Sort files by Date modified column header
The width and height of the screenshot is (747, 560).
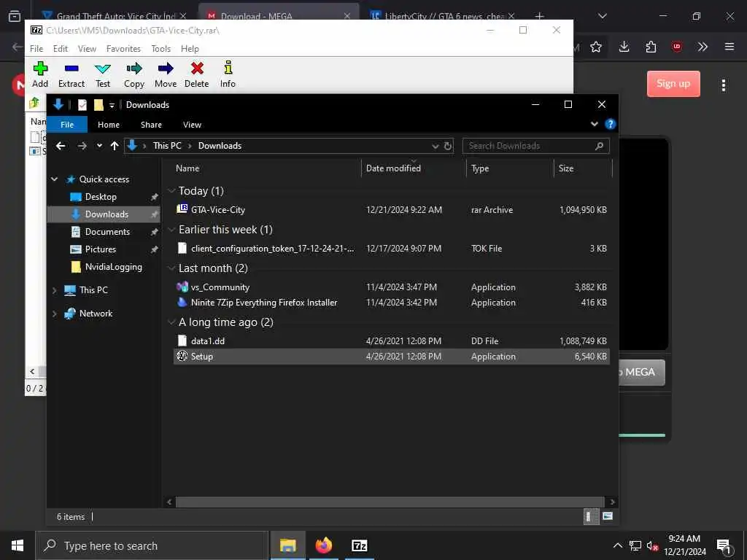414,168
